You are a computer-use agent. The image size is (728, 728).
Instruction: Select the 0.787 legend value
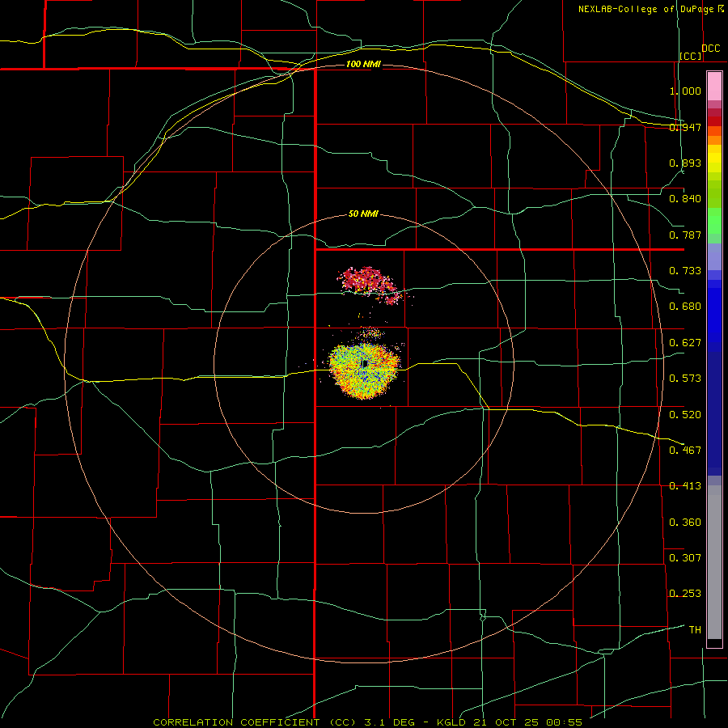click(x=685, y=235)
